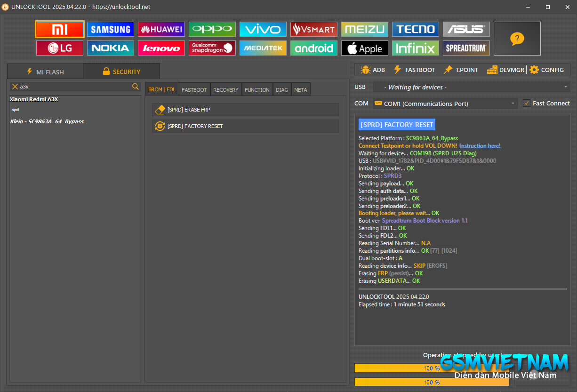Click 'Spreadtrum Boot Block version 1.1' text
Image resolution: width=577 pixels, height=392 pixels.
tap(425, 221)
